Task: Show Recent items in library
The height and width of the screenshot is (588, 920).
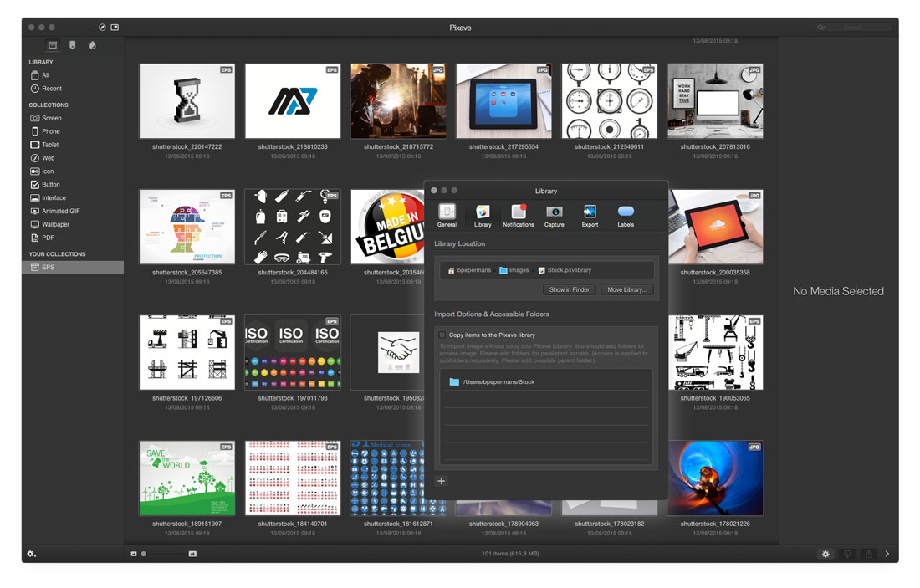Action: coord(73,89)
